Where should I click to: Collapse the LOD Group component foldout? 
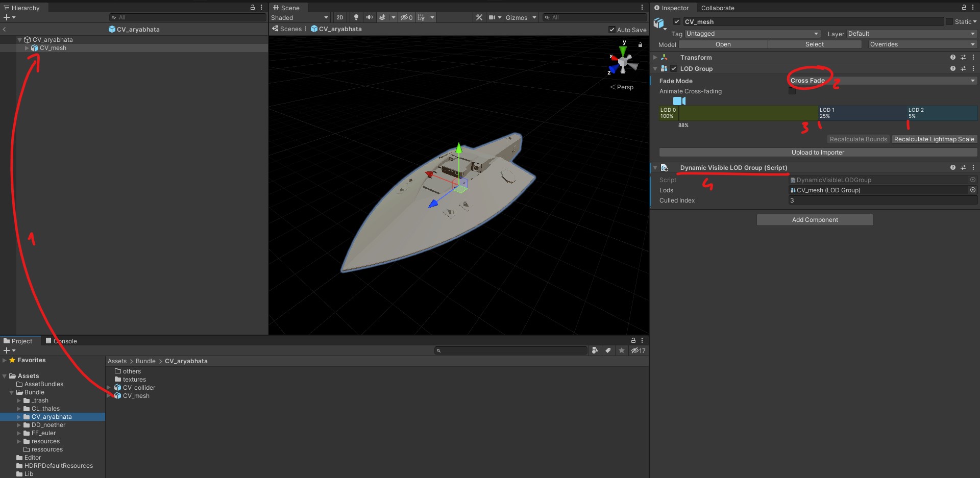pos(655,68)
